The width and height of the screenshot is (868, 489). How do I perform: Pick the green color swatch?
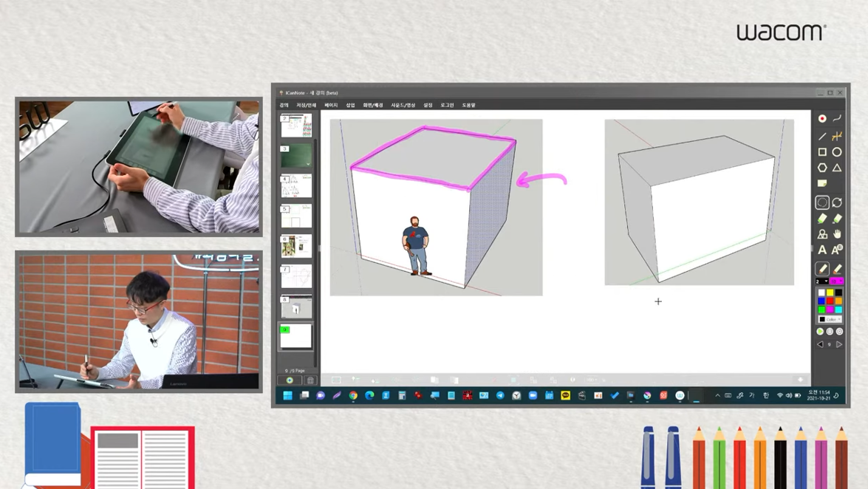tap(821, 310)
